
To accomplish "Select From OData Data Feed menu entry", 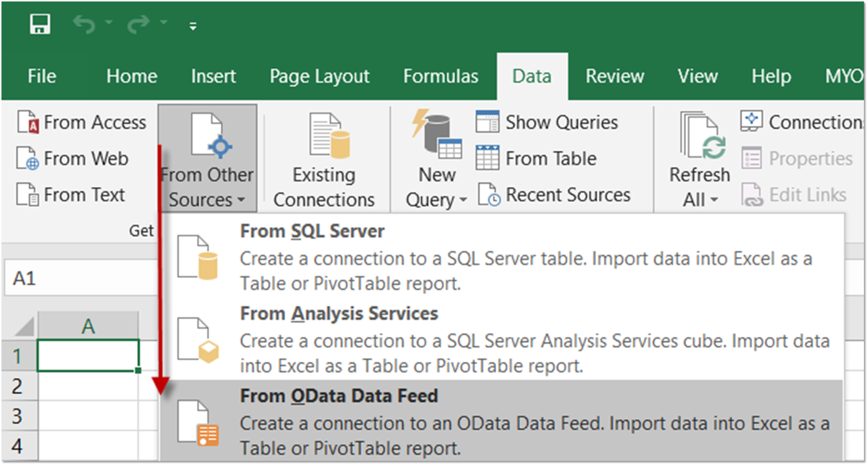I will (339, 396).
